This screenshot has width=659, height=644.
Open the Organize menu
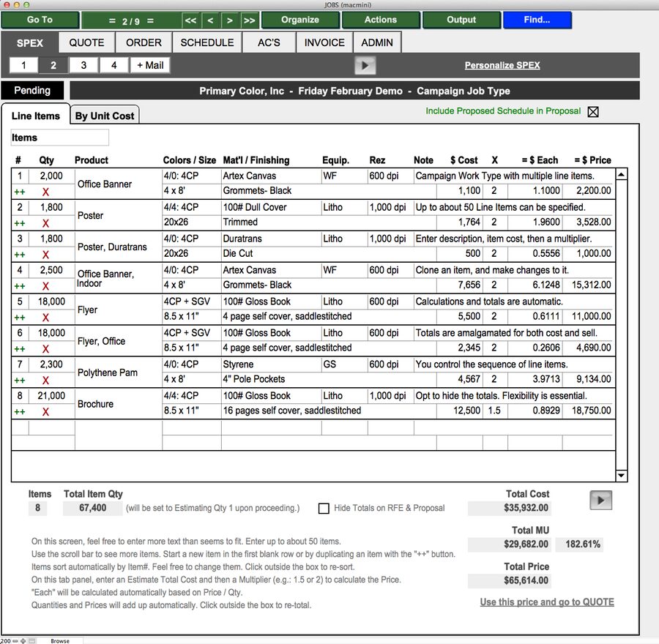[x=300, y=20]
